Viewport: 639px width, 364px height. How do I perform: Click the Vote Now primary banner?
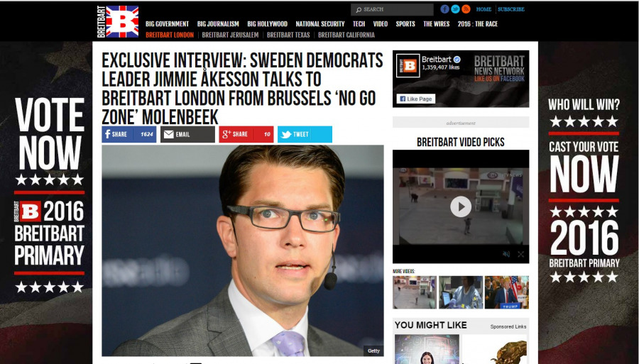tap(49, 195)
